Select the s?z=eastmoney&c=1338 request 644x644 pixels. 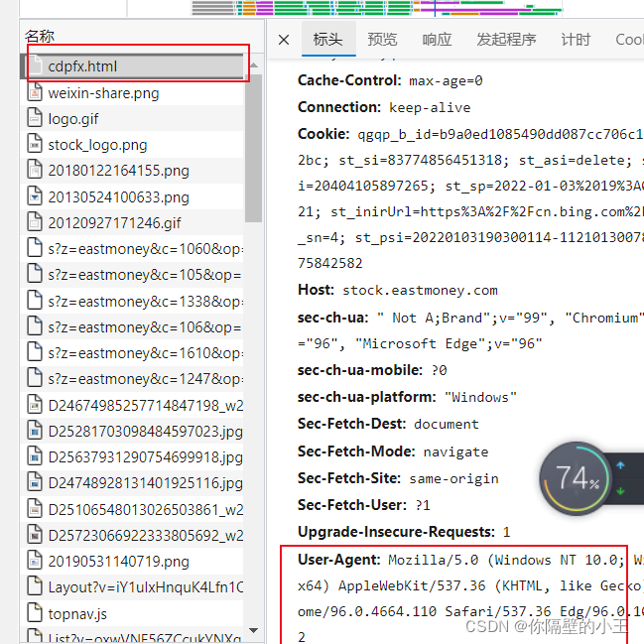point(132,301)
